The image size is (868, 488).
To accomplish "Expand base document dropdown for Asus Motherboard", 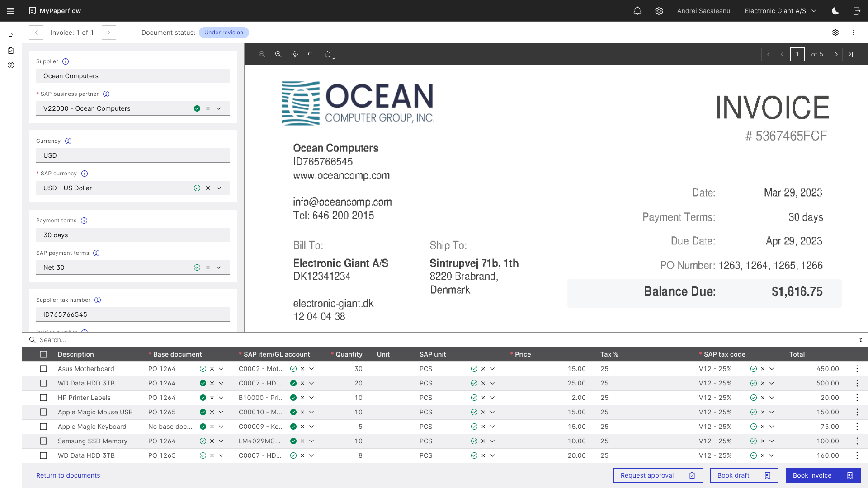I will pos(221,369).
